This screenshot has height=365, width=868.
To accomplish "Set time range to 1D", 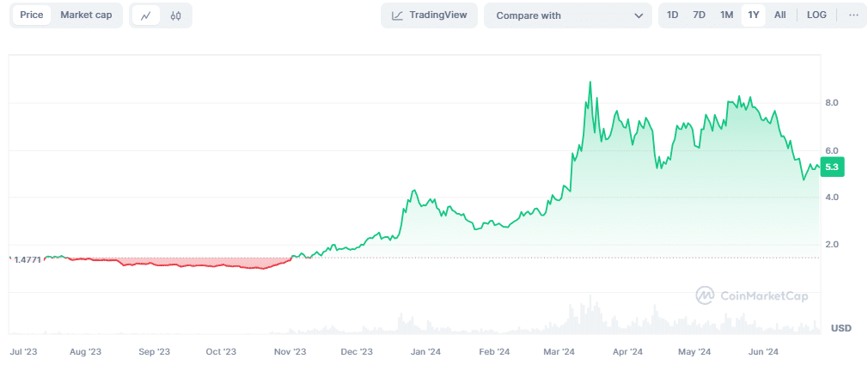I will click(x=673, y=15).
